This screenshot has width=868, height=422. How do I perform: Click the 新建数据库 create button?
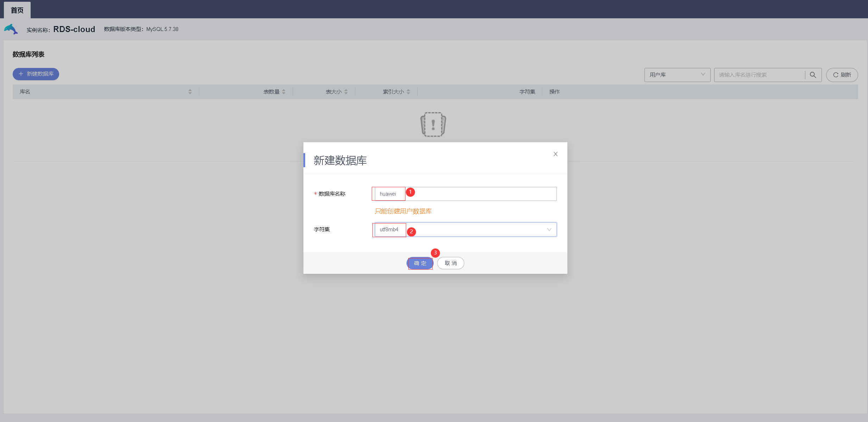point(36,74)
